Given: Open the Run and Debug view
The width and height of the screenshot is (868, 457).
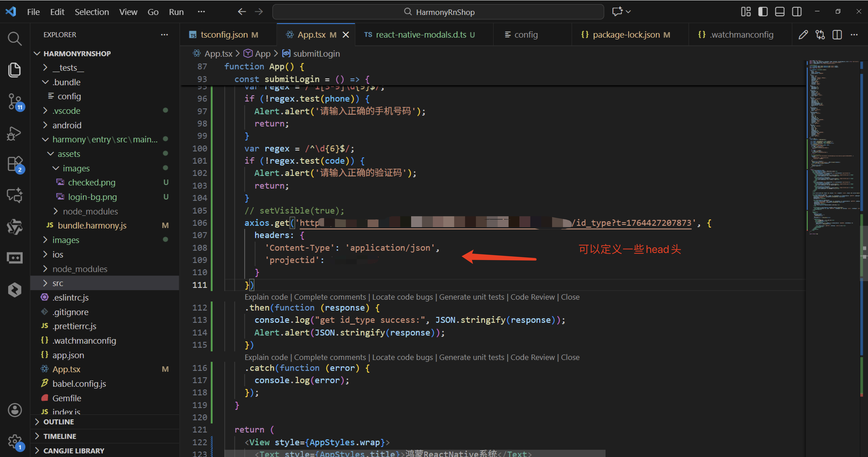Looking at the screenshot, I should (15, 134).
